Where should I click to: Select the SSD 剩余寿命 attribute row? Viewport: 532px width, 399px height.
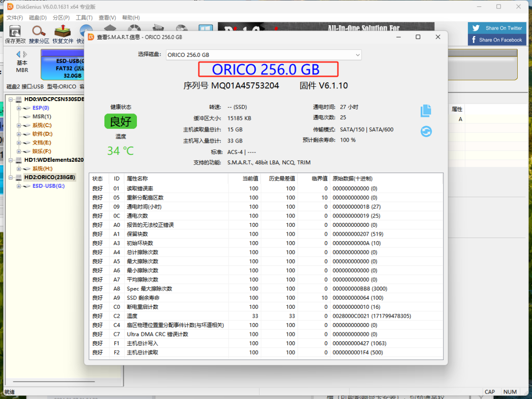[x=266, y=298]
